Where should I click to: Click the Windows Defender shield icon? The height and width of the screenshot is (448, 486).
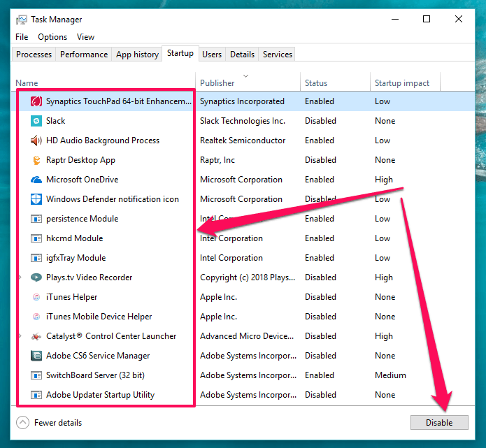[36, 199]
